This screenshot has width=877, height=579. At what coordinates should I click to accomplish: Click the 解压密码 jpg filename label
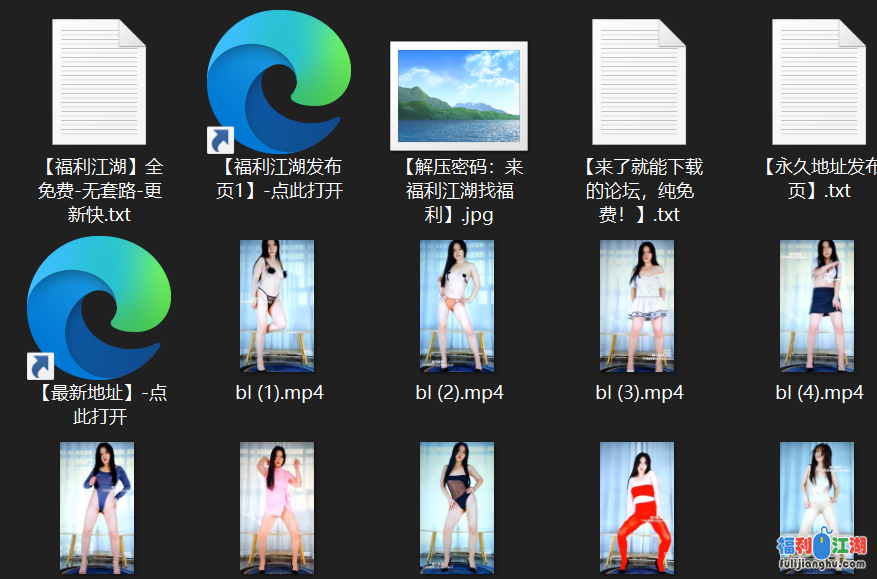(x=459, y=190)
